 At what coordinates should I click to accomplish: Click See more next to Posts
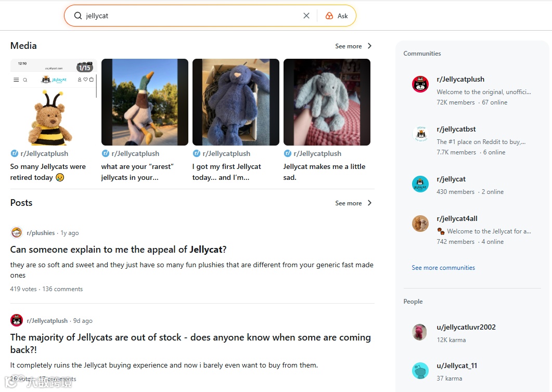[348, 203]
